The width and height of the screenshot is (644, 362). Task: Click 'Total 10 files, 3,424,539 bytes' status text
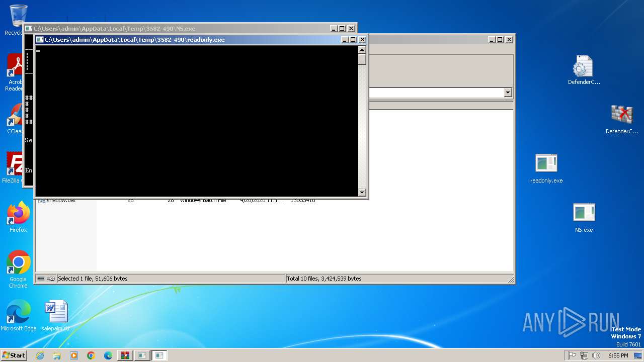(x=324, y=279)
